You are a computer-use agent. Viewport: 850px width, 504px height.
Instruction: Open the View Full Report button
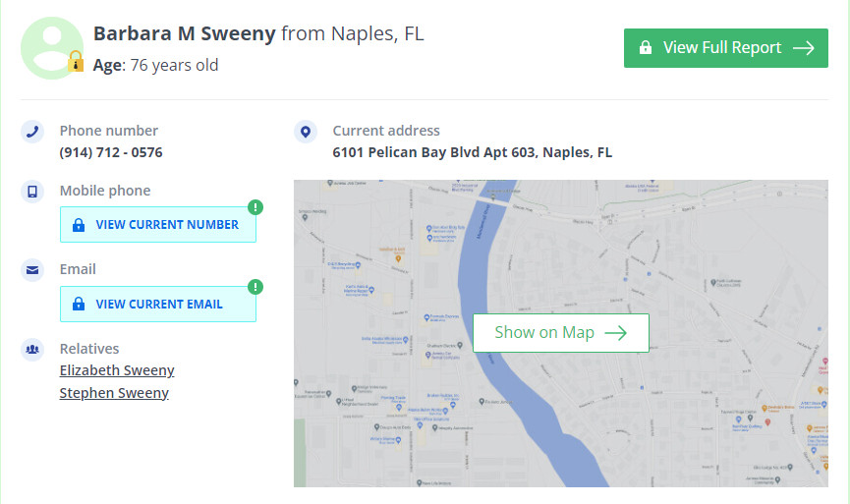(726, 48)
